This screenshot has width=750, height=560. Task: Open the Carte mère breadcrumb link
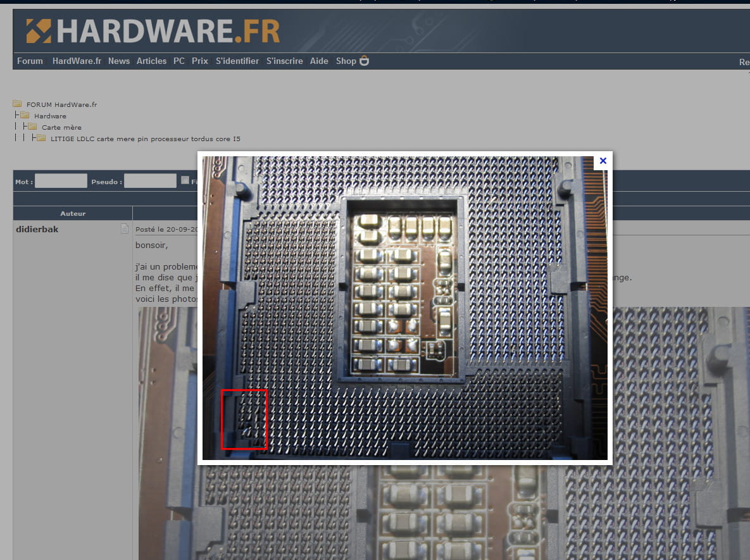click(x=61, y=127)
